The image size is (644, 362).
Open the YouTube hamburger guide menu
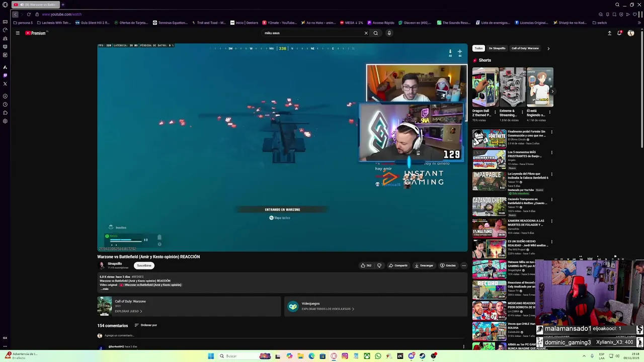[18, 33]
